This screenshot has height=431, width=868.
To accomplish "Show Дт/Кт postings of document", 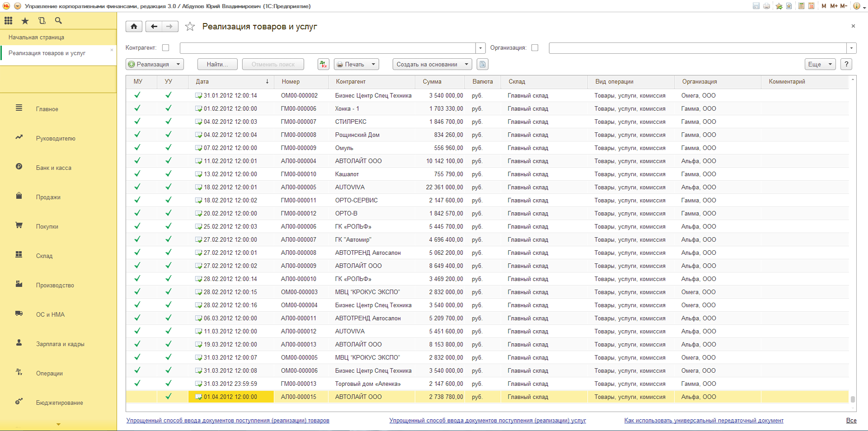I will 323,64.
